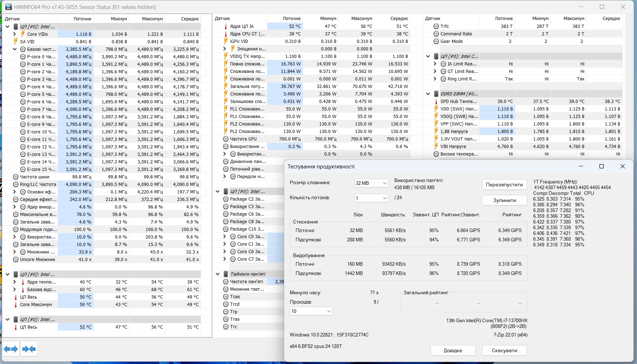Screen dimensions: 637x364
Task: Click the thermometer icon of Core Максимум
Action: (x=16, y=304)
